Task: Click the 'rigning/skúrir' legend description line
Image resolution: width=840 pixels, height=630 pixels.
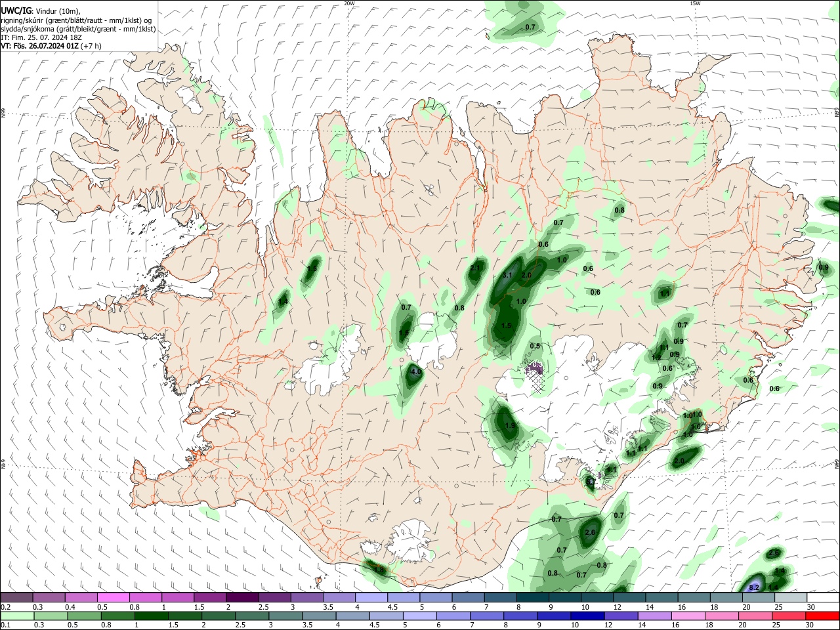Action: [x=76, y=20]
